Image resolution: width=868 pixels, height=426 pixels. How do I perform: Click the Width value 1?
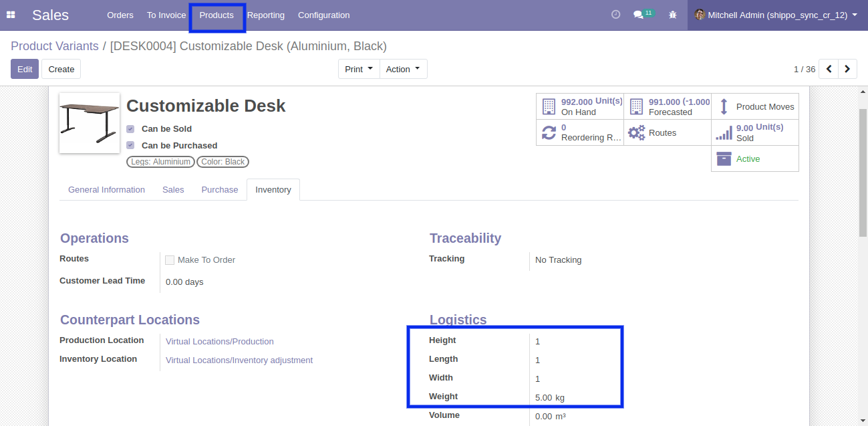[x=538, y=379]
